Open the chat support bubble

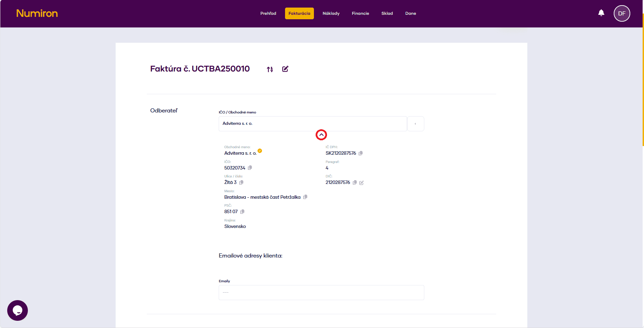18,310
